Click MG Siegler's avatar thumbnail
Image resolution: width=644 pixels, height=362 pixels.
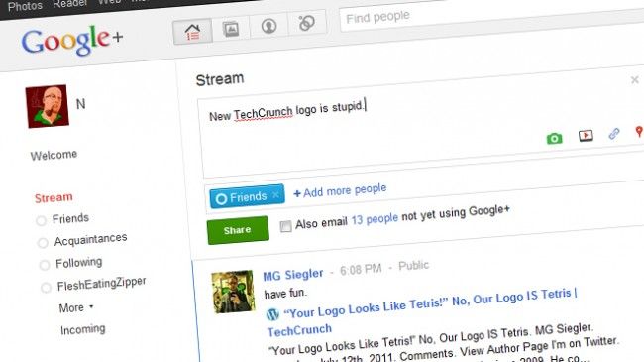[233, 292]
